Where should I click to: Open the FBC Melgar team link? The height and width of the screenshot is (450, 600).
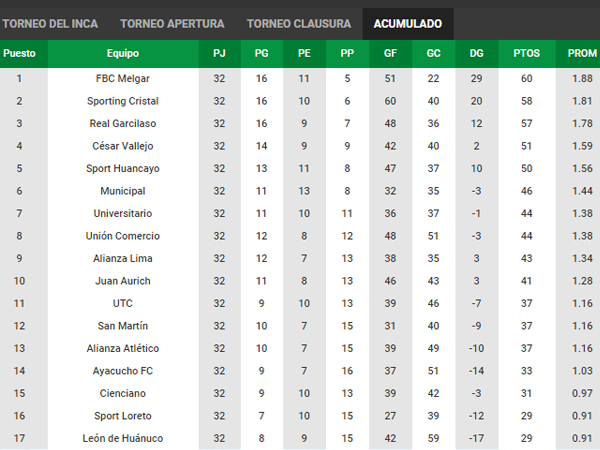(123, 78)
